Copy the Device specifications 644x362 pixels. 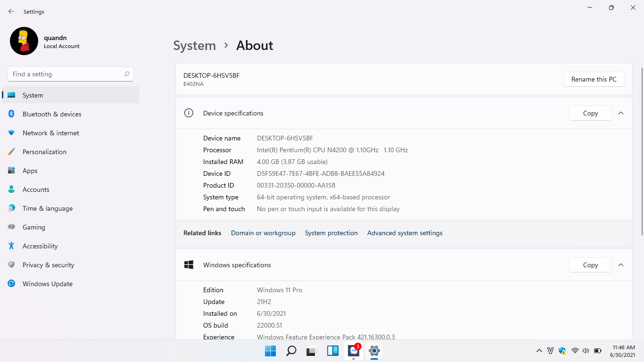(590, 113)
